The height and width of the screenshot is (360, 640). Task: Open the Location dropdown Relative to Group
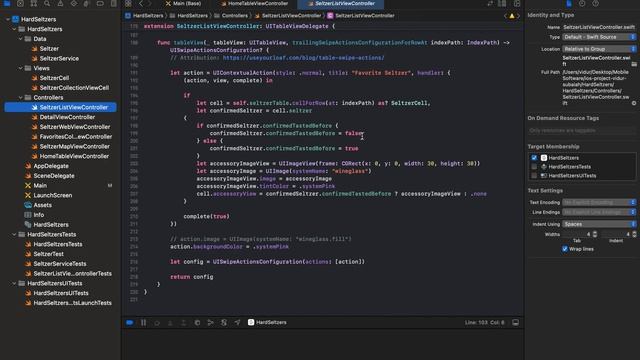coord(599,49)
